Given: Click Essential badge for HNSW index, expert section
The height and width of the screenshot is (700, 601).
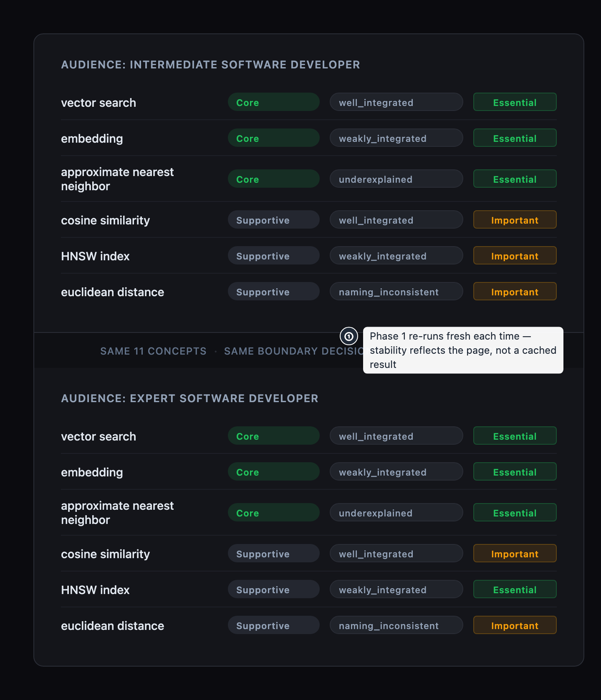Looking at the screenshot, I should coord(515,589).
